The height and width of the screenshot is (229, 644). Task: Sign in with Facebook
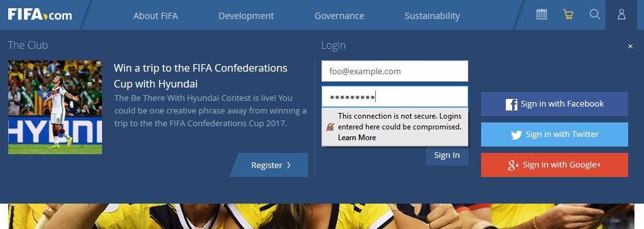point(555,104)
